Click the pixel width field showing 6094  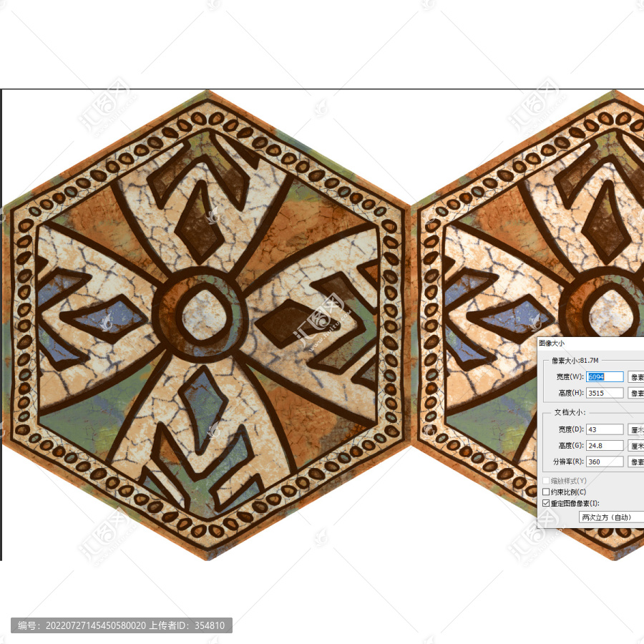[x=605, y=376]
